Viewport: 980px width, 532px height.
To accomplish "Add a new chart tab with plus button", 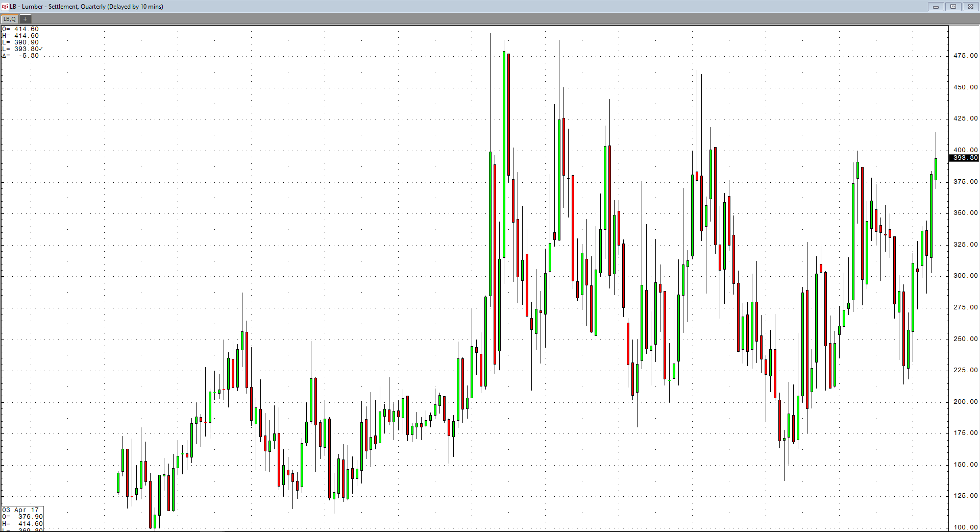I will coord(25,19).
